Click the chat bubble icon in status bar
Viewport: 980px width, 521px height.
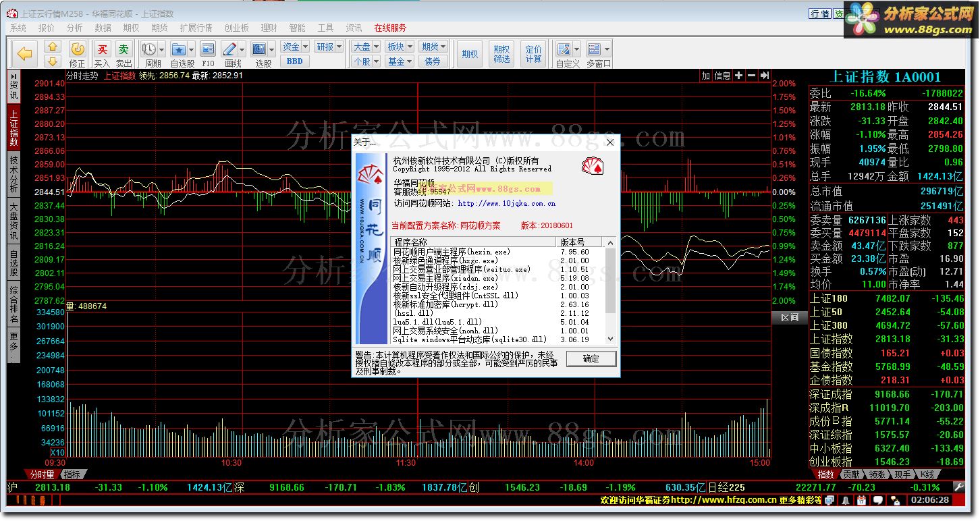[878, 500]
